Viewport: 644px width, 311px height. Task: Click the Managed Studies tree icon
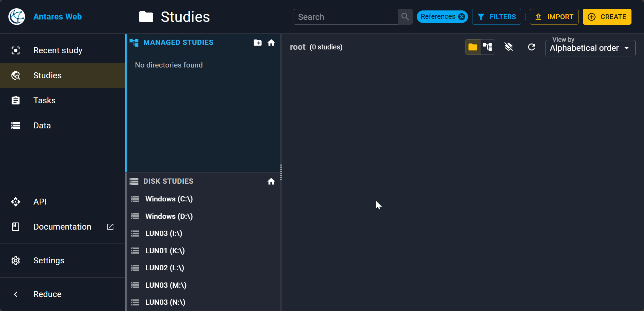134,42
